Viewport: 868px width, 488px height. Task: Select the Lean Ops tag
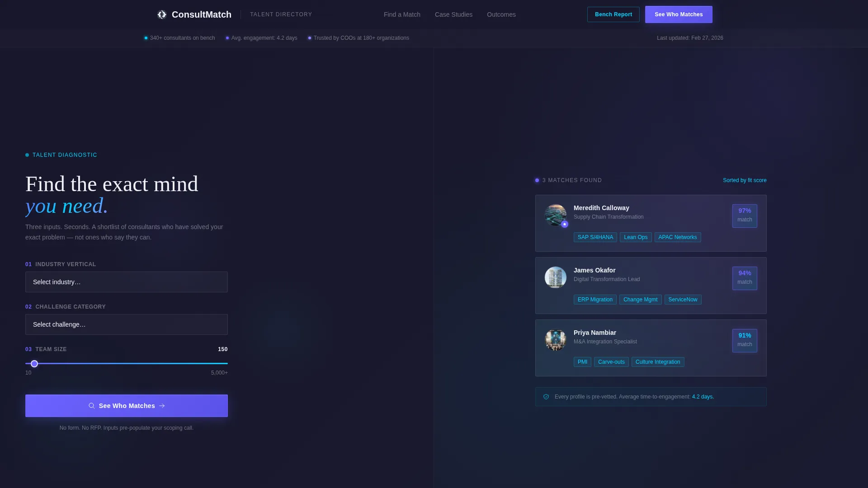pos(636,237)
